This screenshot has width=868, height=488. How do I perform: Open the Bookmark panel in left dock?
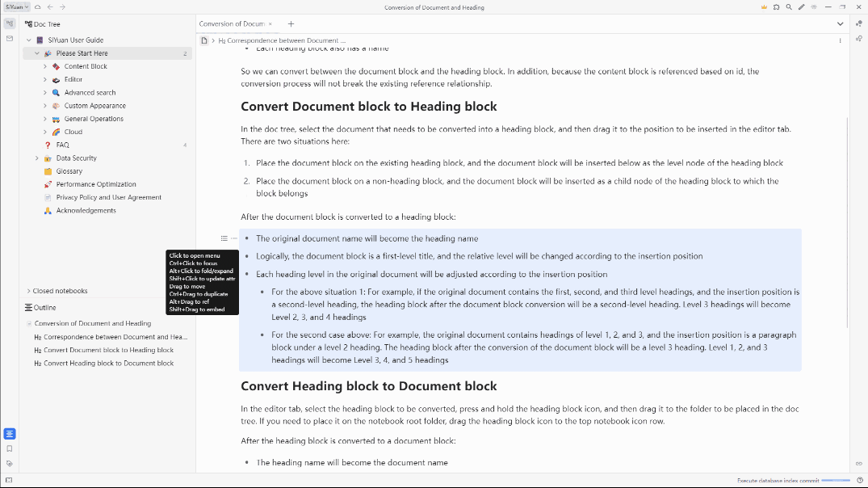10,448
